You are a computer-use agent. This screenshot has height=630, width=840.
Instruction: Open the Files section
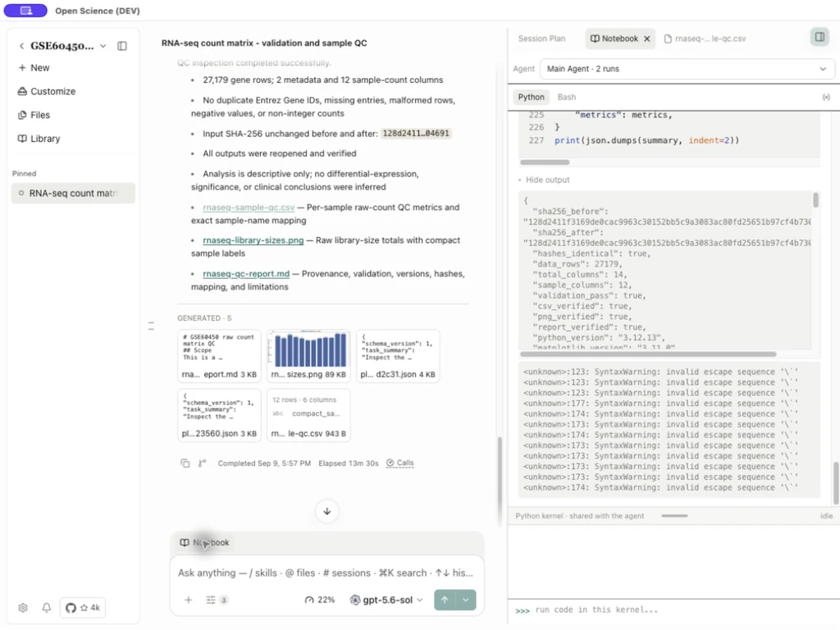point(34,115)
